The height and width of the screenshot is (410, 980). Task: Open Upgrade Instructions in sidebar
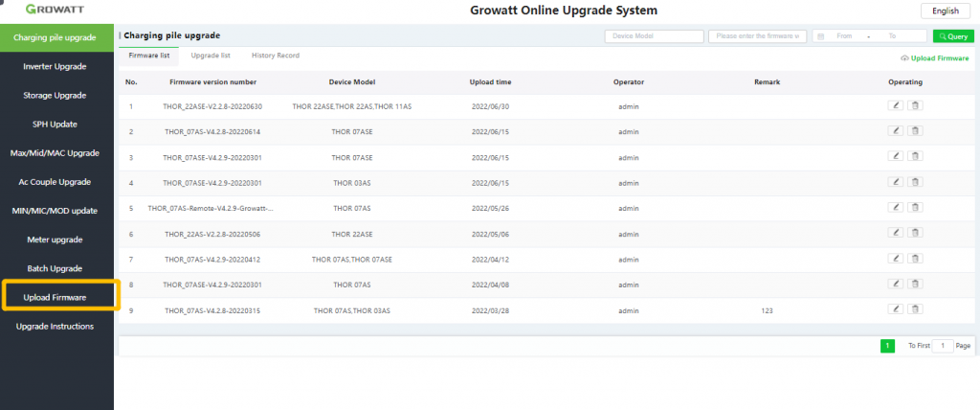(55, 326)
